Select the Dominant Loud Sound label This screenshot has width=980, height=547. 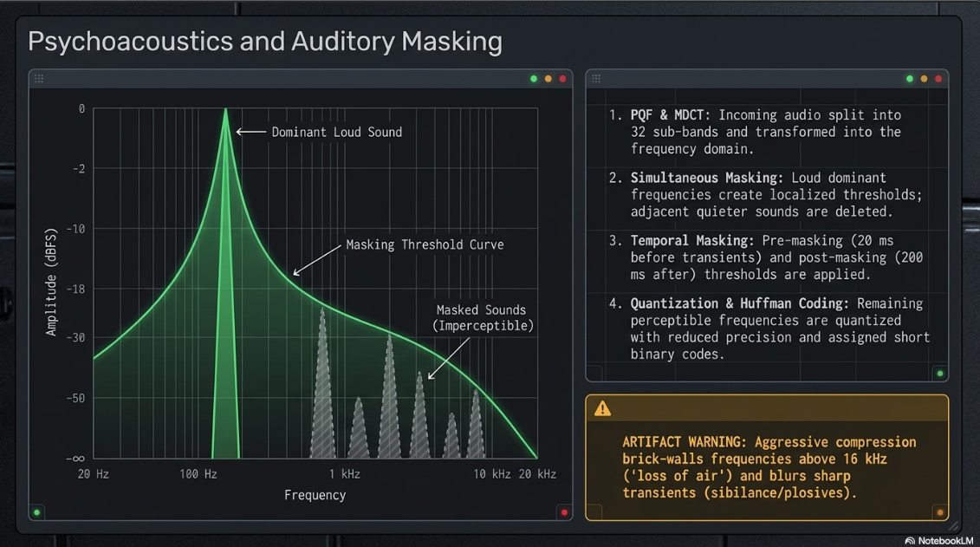tap(336, 132)
